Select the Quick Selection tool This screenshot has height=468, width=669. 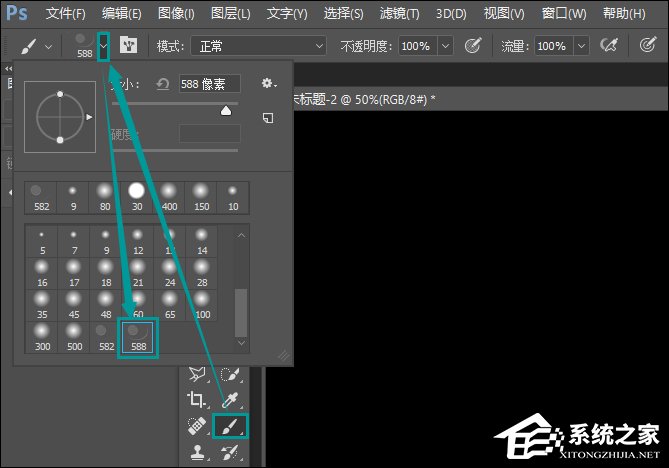pyautogui.click(x=230, y=375)
